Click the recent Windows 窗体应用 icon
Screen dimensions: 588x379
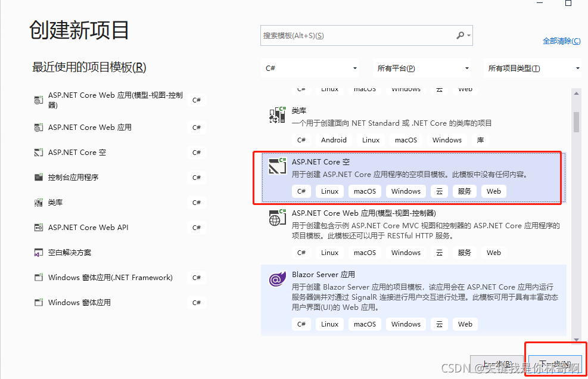pyautogui.click(x=39, y=303)
